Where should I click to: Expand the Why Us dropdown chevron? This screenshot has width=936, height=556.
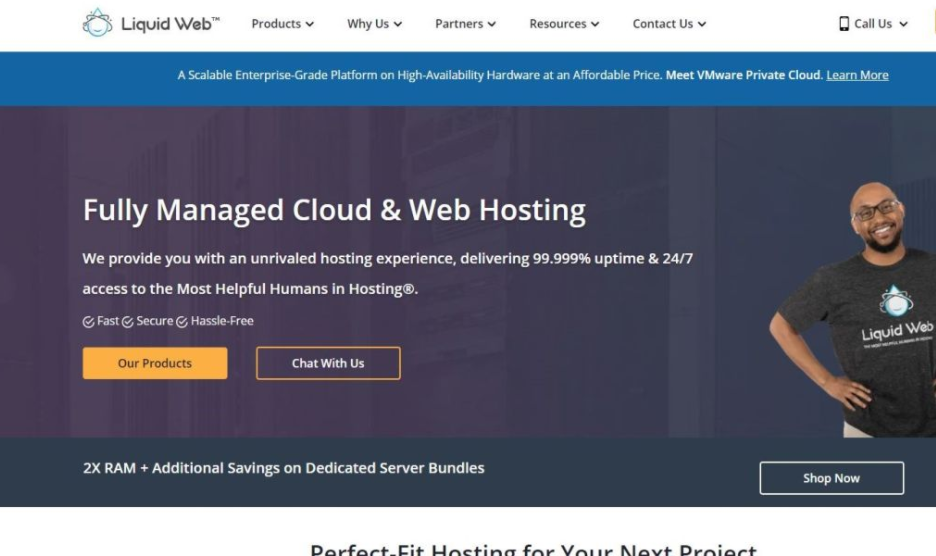pos(398,24)
